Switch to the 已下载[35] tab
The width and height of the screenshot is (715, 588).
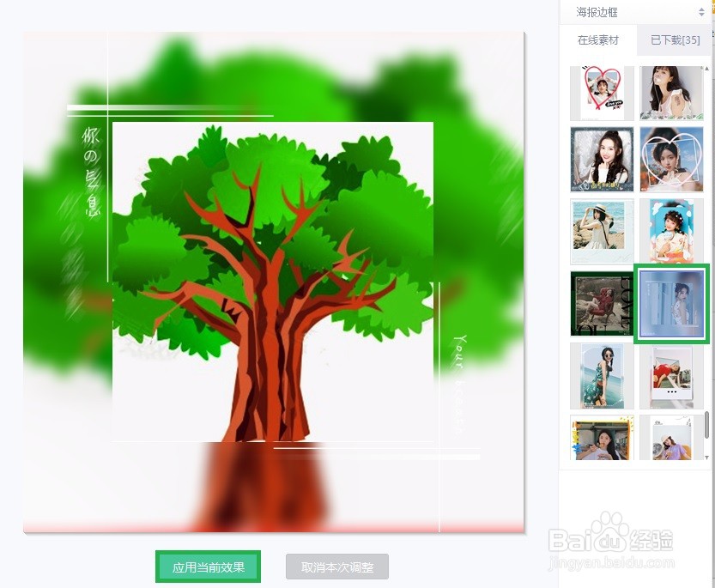(x=675, y=39)
